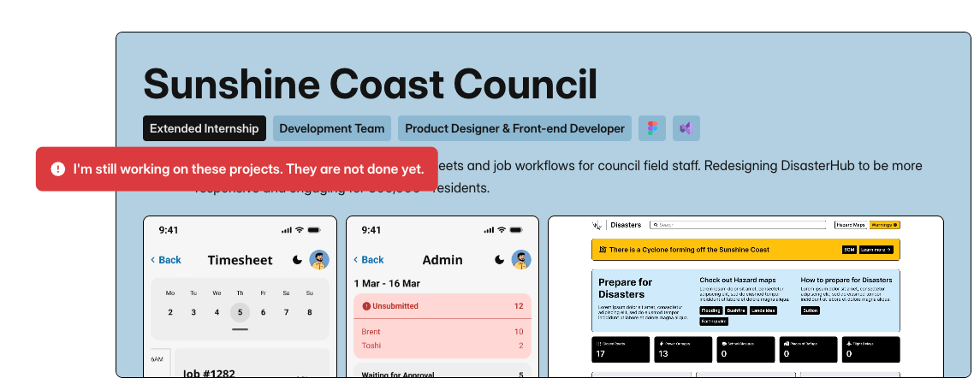Go Back from the Admin screen
The height and width of the screenshot is (384, 980).
[x=369, y=260]
